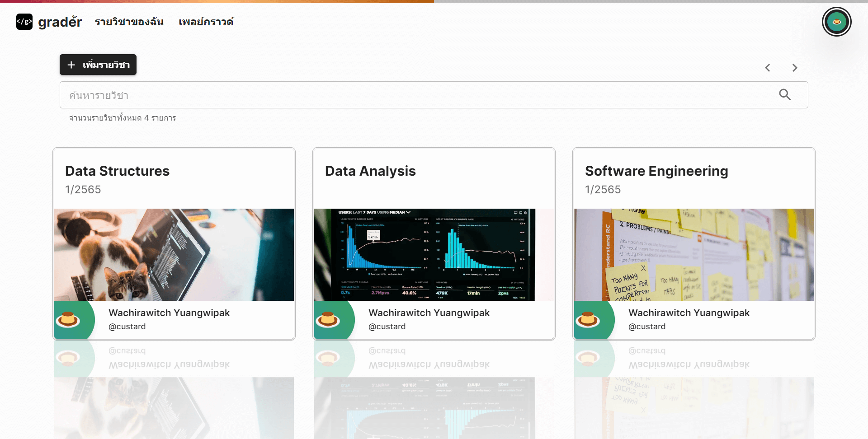Open the Data Structures course title
The height and width of the screenshot is (439, 868).
tap(117, 171)
